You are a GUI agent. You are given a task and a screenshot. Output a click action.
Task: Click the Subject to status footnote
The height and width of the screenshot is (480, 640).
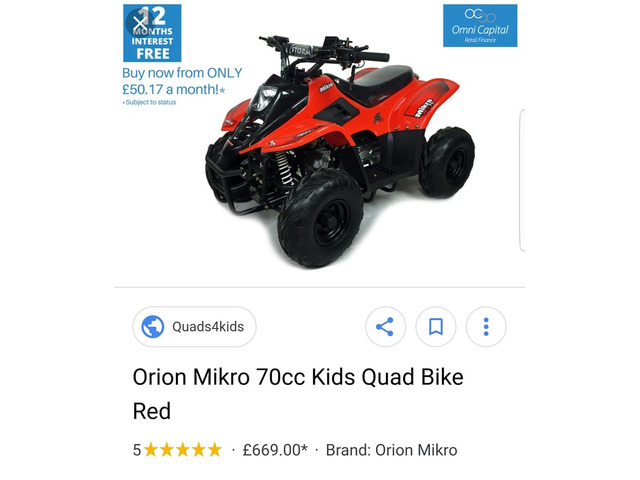149,102
